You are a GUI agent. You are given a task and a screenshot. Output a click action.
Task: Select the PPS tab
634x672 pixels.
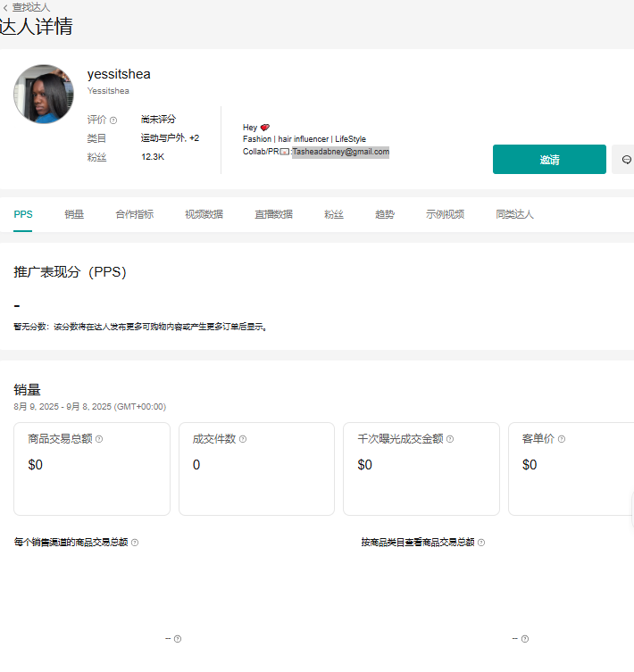tap(23, 214)
